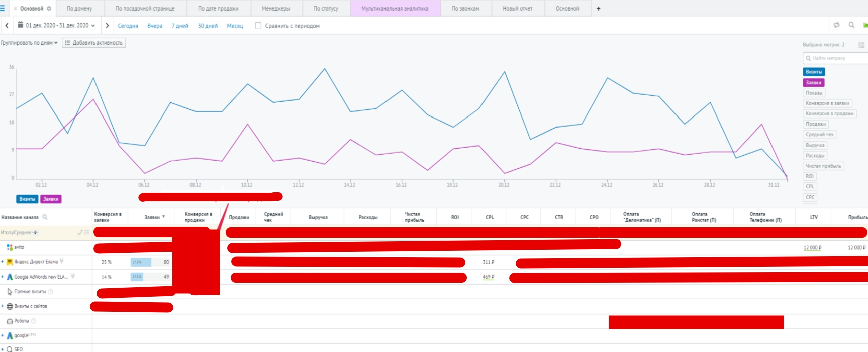The width and height of the screenshot is (868, 352).
Task: Click the metrics list icon beside Выбрано метрик
Action: tap(861, 45)
